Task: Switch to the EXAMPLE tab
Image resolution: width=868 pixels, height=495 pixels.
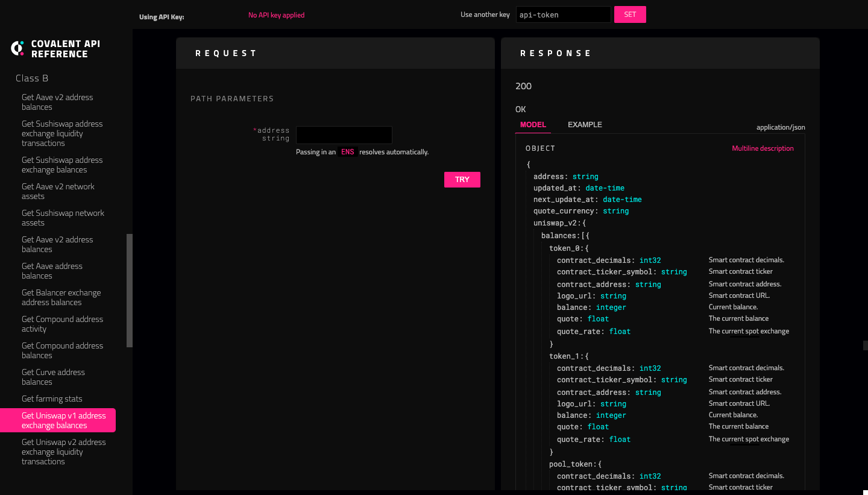Action: click(585, 125)
